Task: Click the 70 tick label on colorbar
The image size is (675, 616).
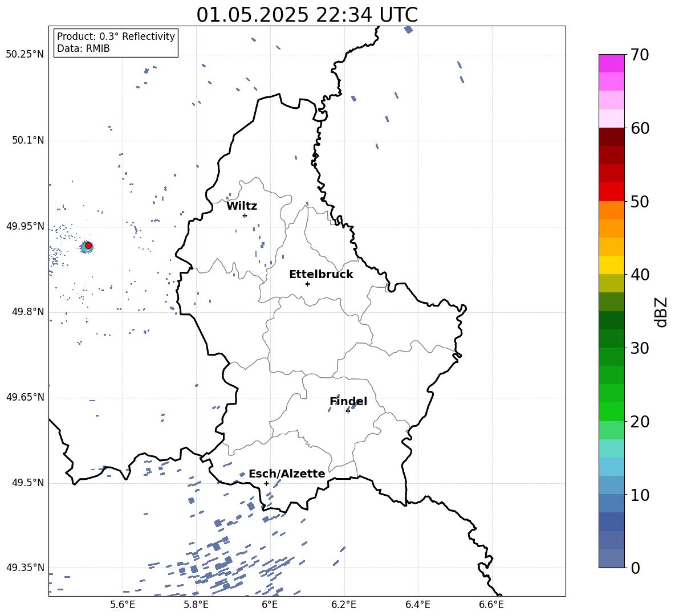Action: tap(639, 55)
